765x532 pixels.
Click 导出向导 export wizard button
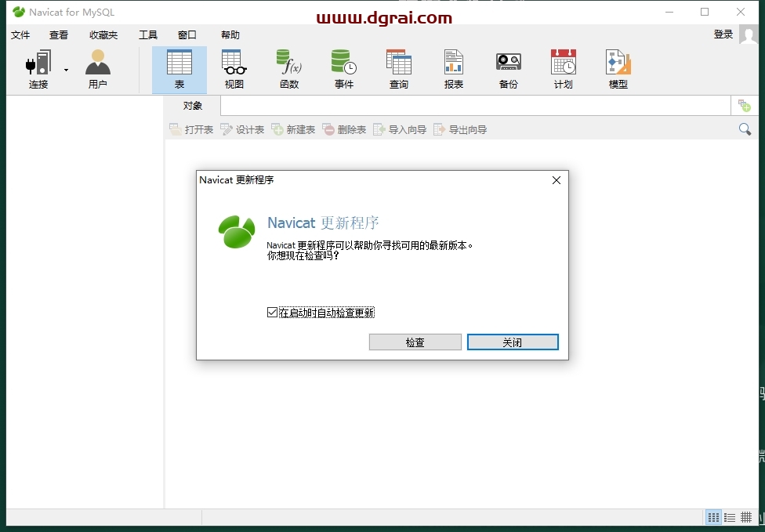460,129
